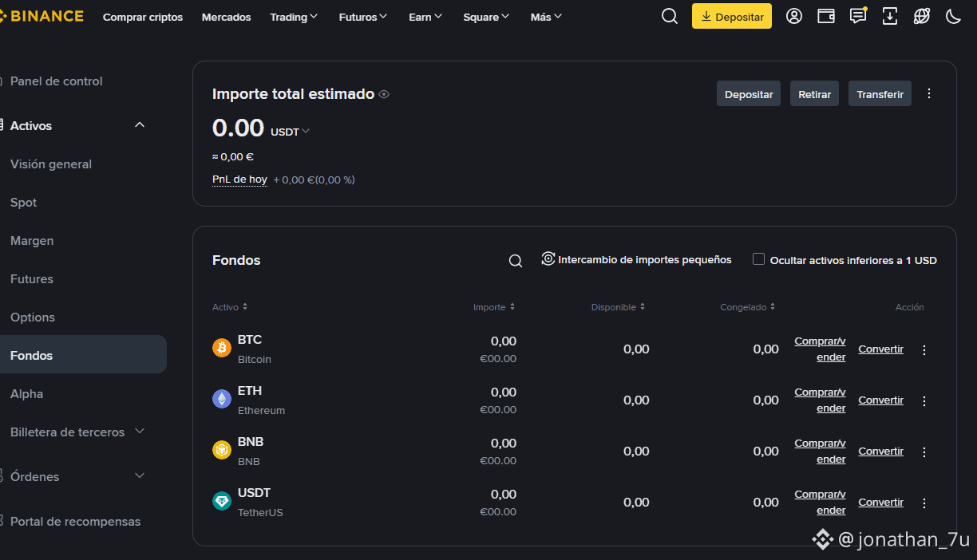Click the yellow Depositar button

pyautogui.click(x=732, y=16)
